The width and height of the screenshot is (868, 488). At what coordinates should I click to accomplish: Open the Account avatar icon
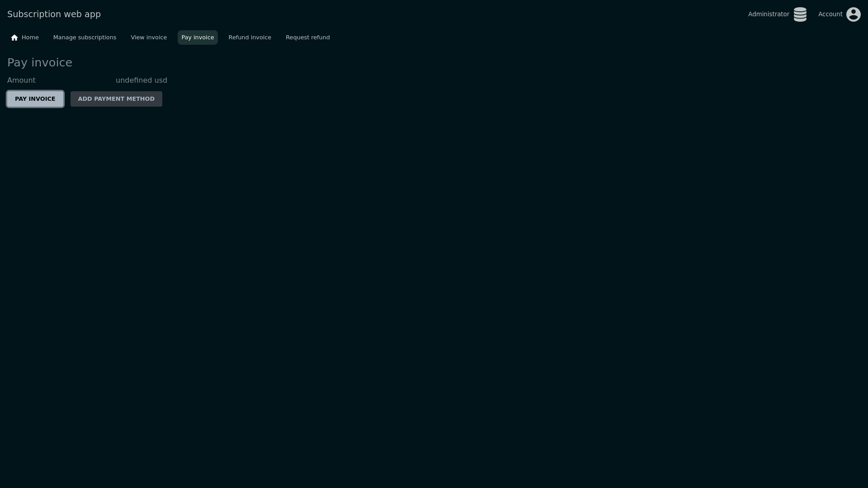pyautogui.click(x=853, y=14)
